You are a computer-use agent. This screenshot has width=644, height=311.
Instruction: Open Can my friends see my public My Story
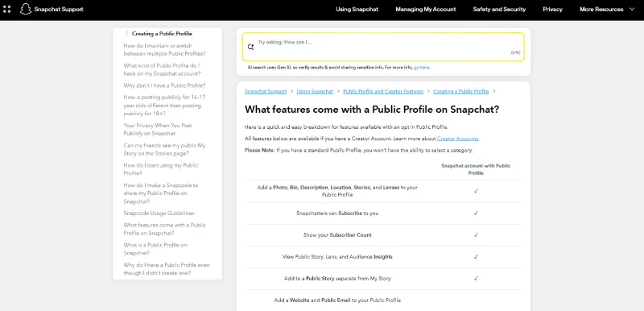click(x=164, y=150)
